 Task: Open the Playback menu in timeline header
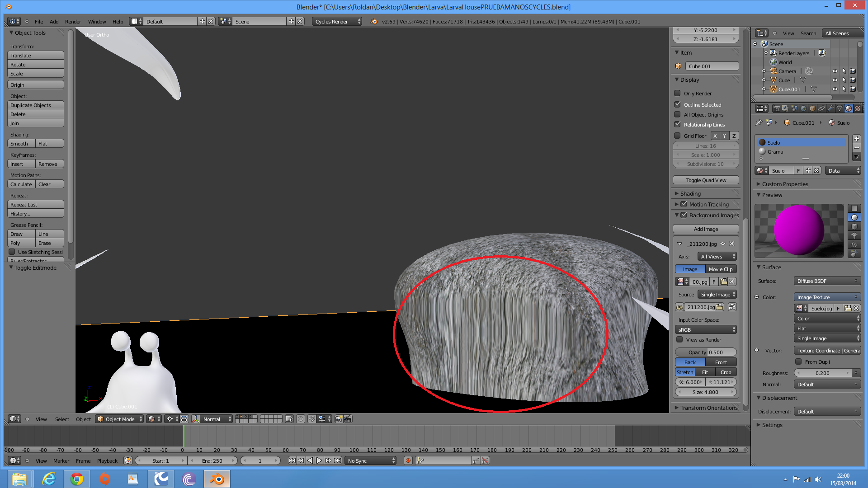107,461
